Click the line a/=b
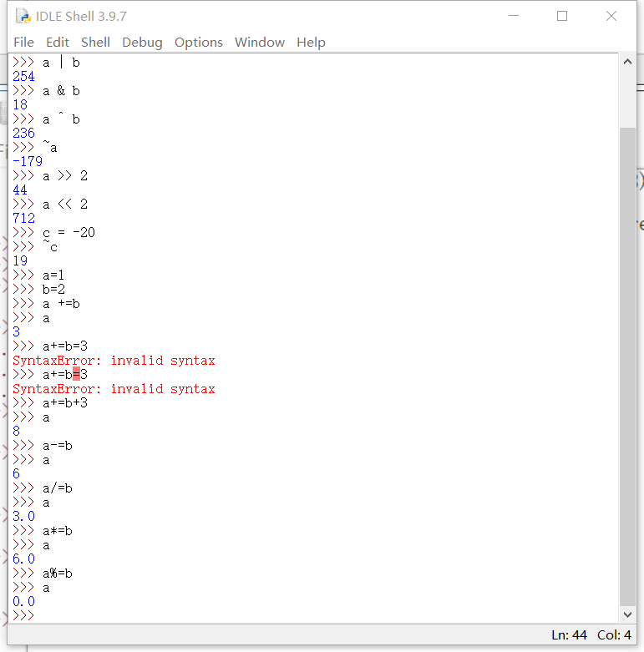Viewport: 644px width, 652px height. point(58,488)
